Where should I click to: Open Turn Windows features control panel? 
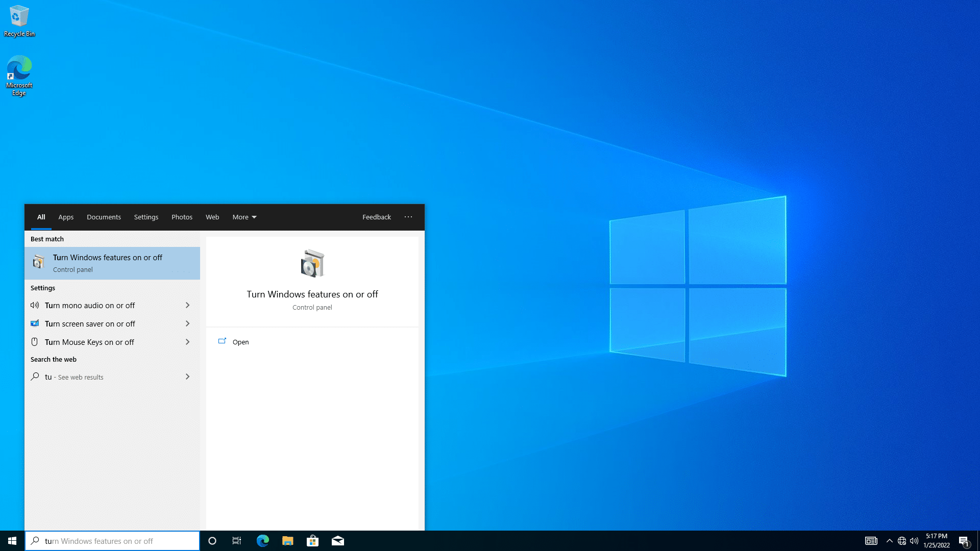coord(113,262)
